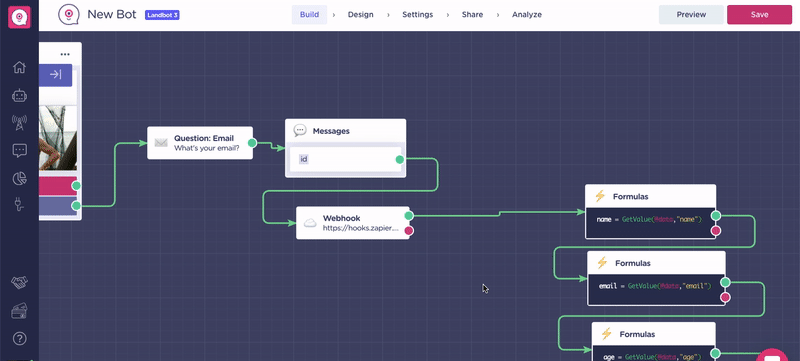Click the id variable in Messages block
This screenshot has height=361, width=800.
304,160
